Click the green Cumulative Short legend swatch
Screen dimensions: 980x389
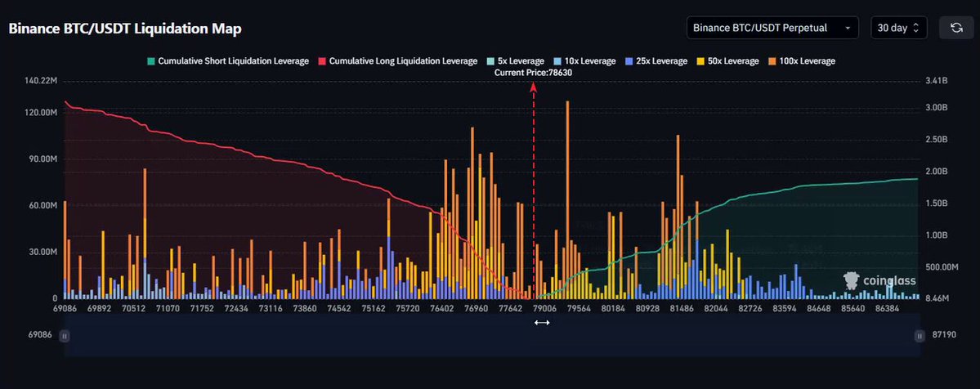click(x=150, y=61)
